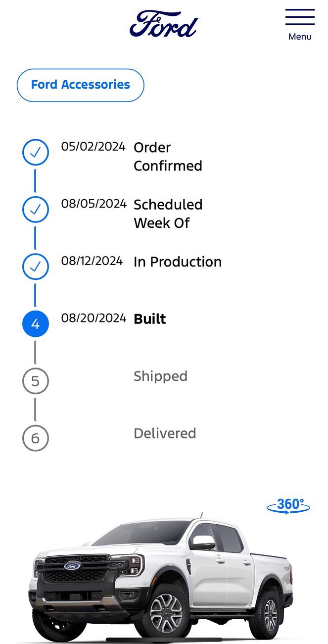Open the Ford Accessories button
The image size is (328, 644).
(x=81, y=85)
